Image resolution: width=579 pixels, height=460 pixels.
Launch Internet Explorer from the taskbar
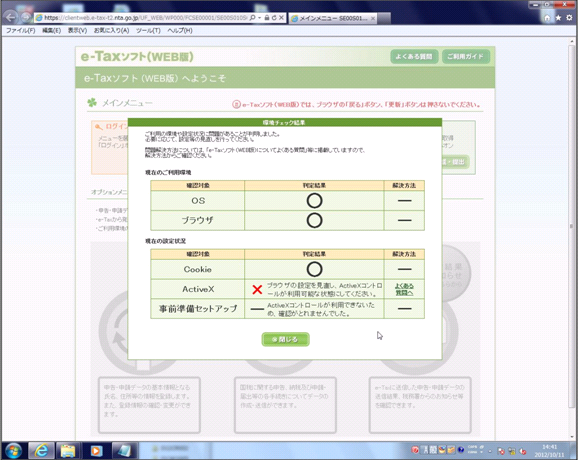[x=41, y=451]
